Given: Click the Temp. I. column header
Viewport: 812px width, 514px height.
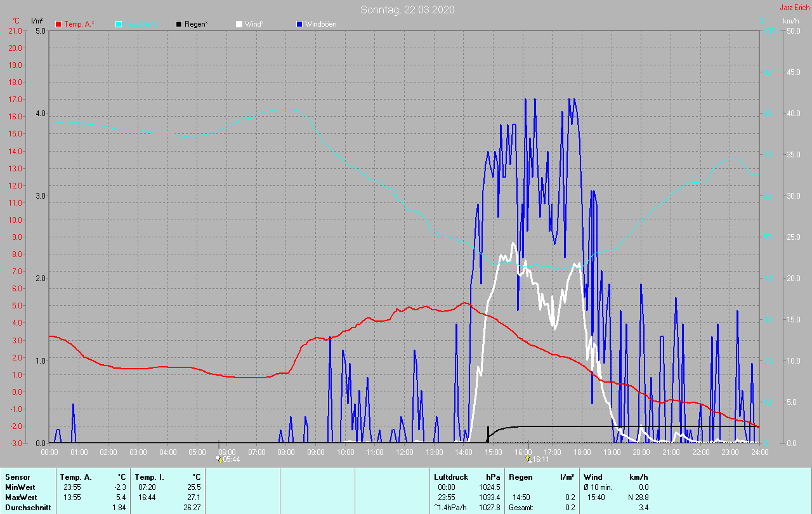Looking at the screenshot, I should [x=152, y=477].
